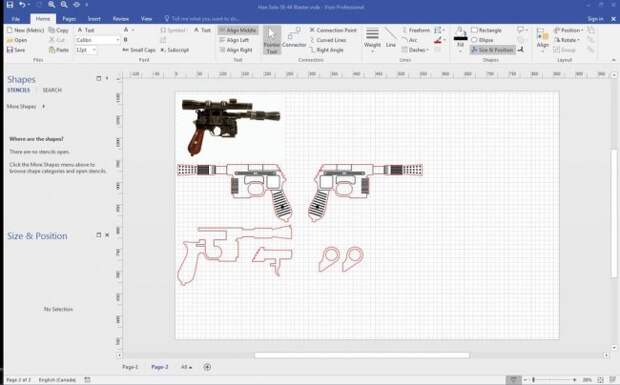
Task: Toggle the Size & Position pane button
Action: click(x=492, y=50)
